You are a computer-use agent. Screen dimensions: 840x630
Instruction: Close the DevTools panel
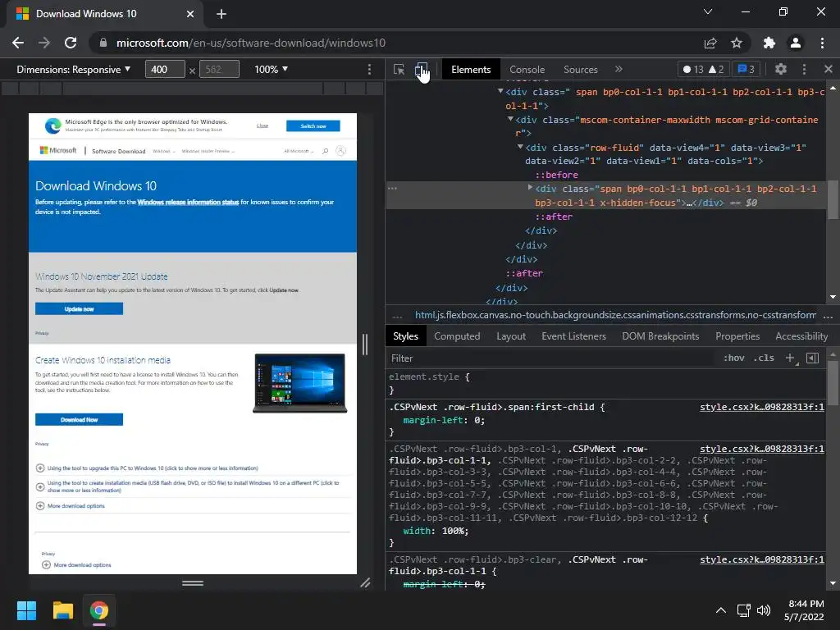tap(829, 69)
